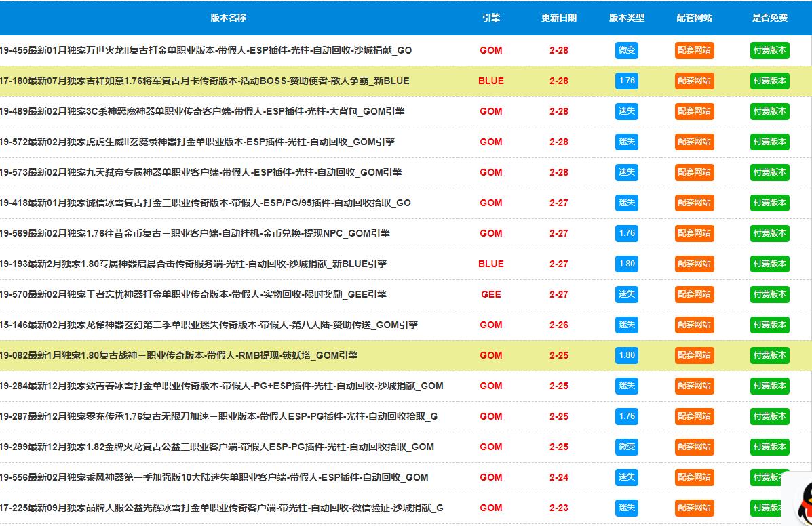
Task: Click the 1.80 tag in the 19-082 row
Action: [x=626, y=355]
